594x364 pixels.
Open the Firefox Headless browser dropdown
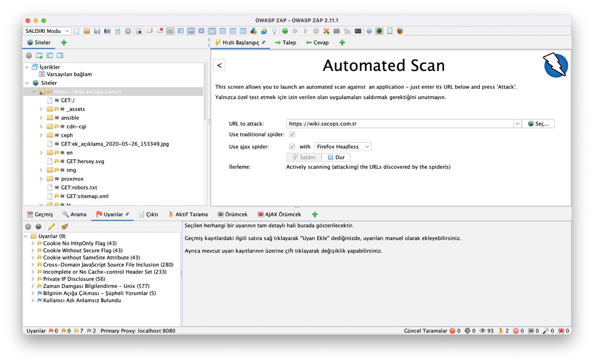tap(343, 147)
